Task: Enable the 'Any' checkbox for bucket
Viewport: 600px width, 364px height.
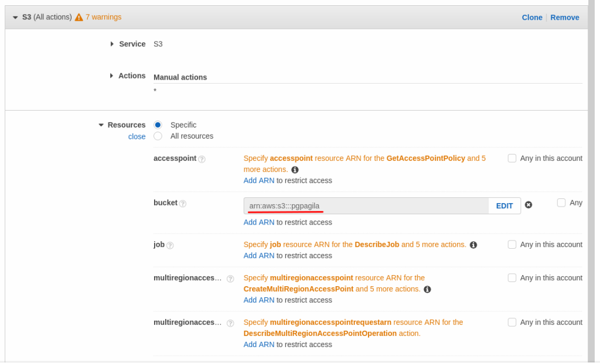Action: tap(561, 202)
